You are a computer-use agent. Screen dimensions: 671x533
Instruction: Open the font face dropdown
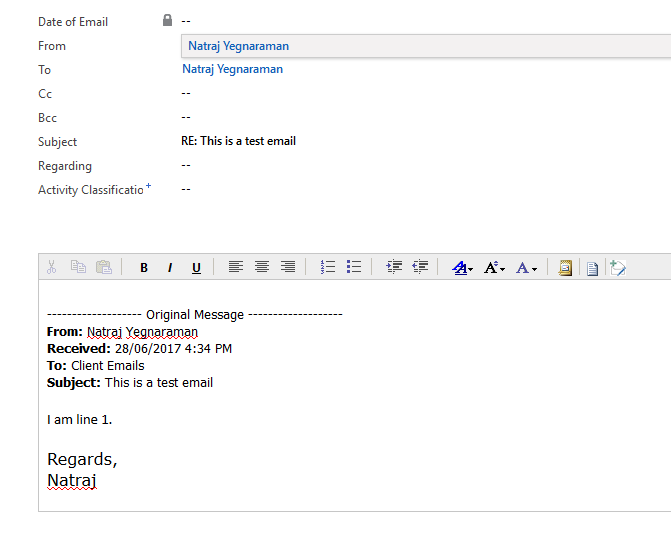point(463,268)
